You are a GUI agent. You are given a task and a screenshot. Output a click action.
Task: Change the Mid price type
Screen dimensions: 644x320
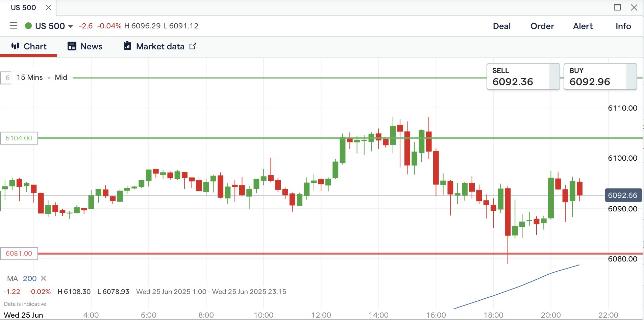(x=61, y=77)
